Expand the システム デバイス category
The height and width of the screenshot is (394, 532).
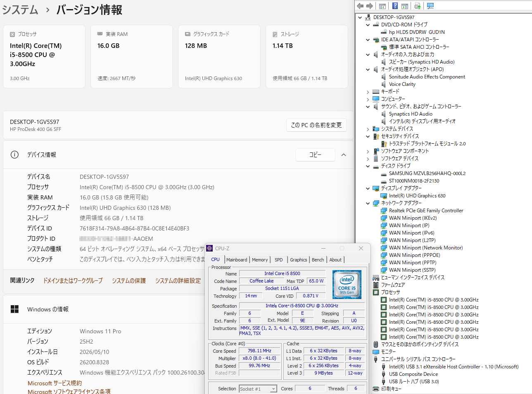[368, 129]
